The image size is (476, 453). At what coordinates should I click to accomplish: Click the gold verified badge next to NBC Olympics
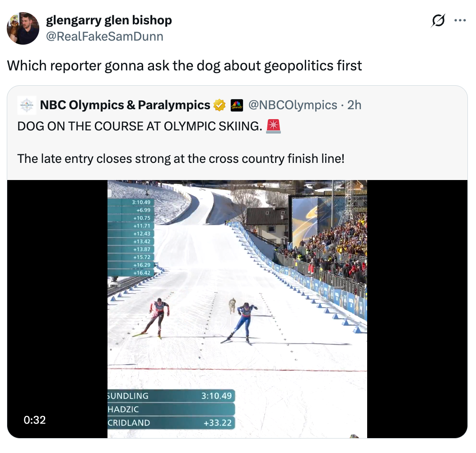[219, 104]
